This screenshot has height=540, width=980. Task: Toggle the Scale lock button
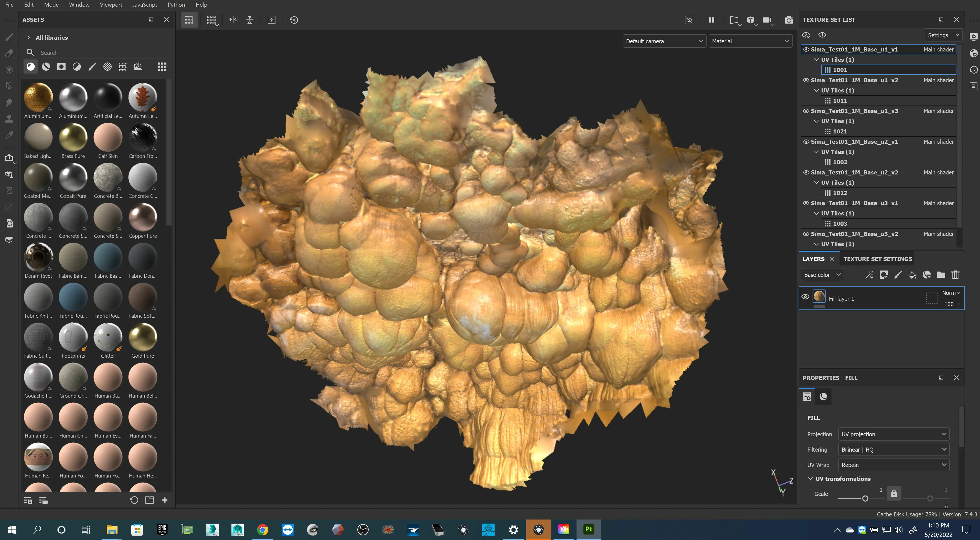point(894,494)
